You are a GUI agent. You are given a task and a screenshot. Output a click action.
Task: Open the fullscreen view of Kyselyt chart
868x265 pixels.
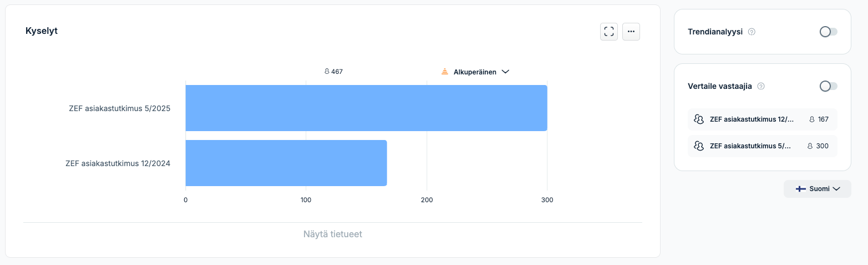(609, 32)
